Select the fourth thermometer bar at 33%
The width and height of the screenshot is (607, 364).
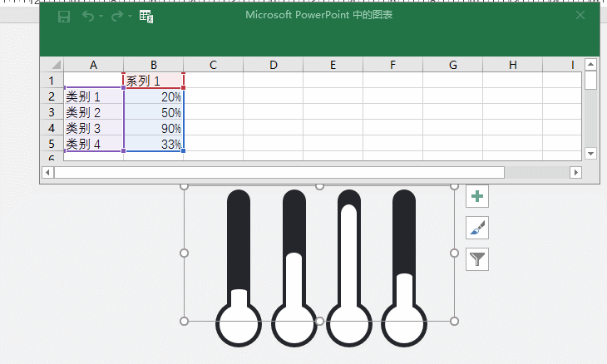[405, 297]
